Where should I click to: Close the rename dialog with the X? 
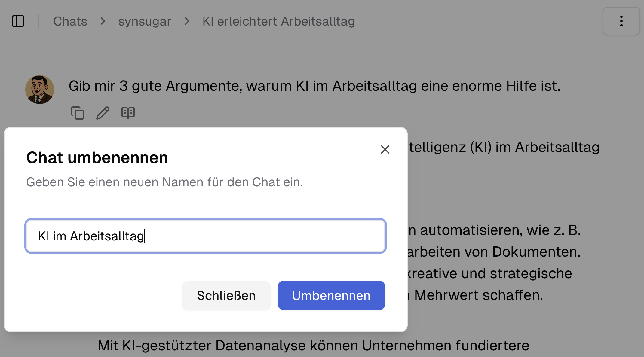[x=385, y=149]
